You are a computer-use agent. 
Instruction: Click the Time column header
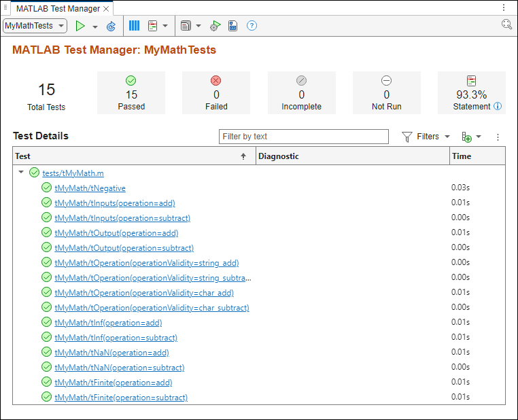(x=477, y=156)
